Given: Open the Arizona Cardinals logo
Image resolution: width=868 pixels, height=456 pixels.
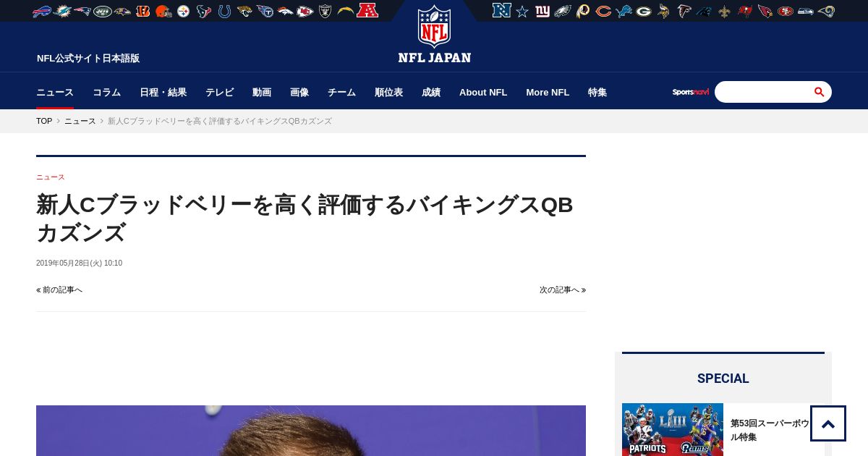Looking at the screenshot, I should (765, 11).
